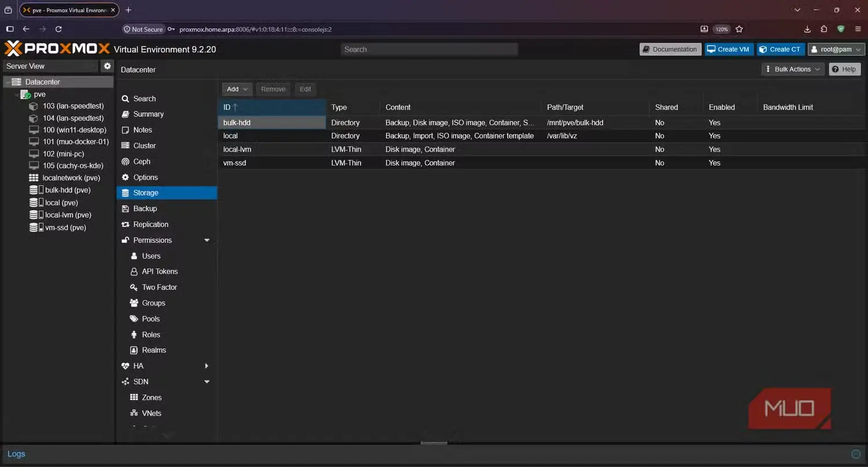Click the browser bookmark star icon
The width and height of the screenshot is (868, 467).
click(x=739, y=29)
